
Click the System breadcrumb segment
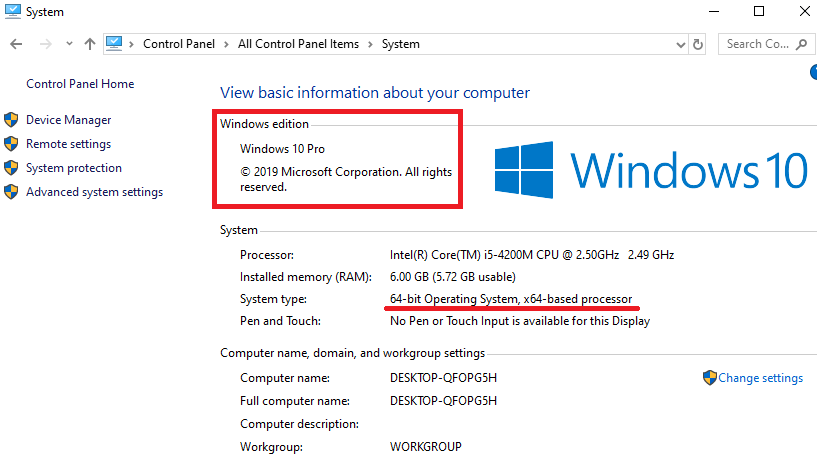401,44
